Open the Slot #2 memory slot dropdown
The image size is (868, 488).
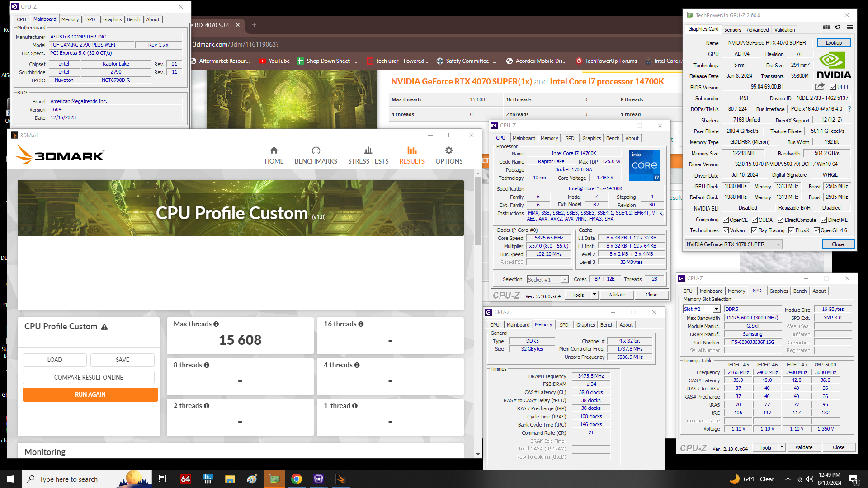pos(701,309)
